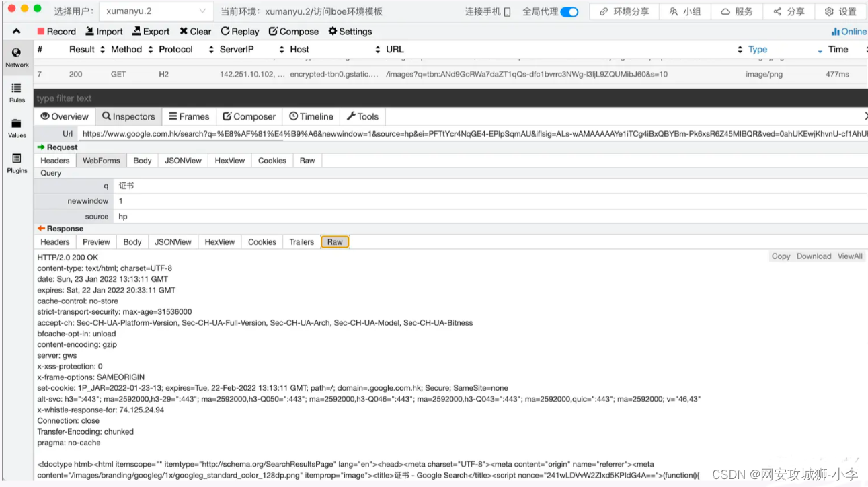
Task: Click the newwindow query row
Action: [x=450, y=201]
